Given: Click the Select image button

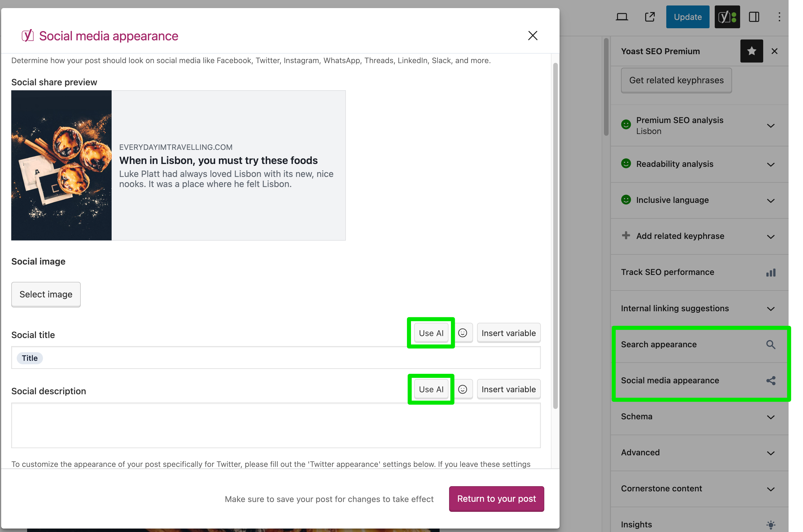Looking at the screenshot, I should click(x=46, y=294).
